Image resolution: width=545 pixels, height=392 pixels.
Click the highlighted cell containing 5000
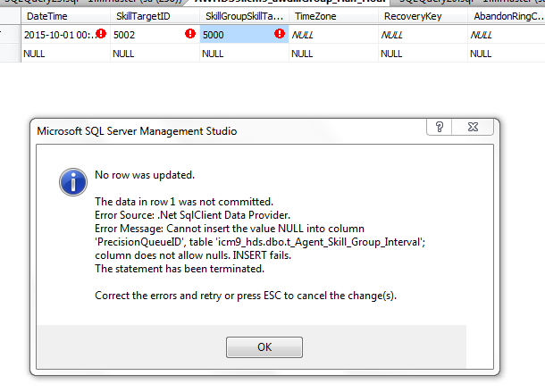[234, 35]
